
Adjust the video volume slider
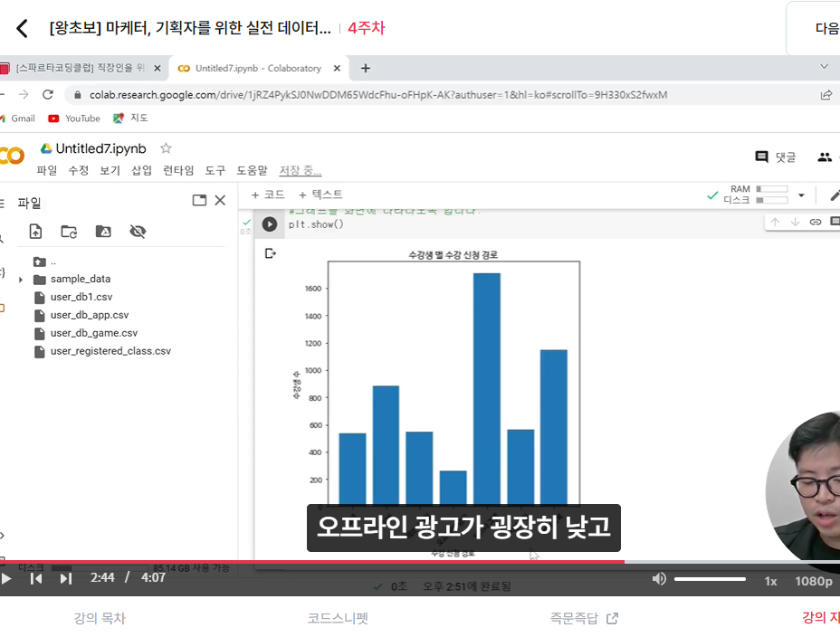(710, 579)
